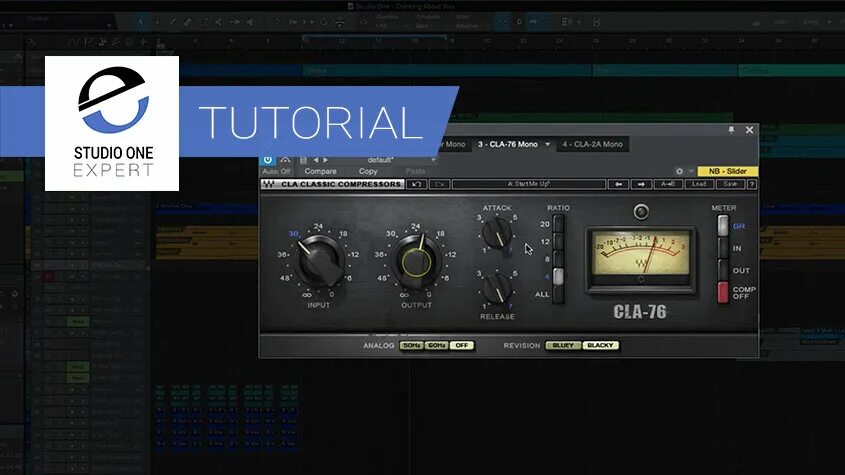Set Analog to 50Hz
This screenshot has height=475, width=845.
(411, 346)
